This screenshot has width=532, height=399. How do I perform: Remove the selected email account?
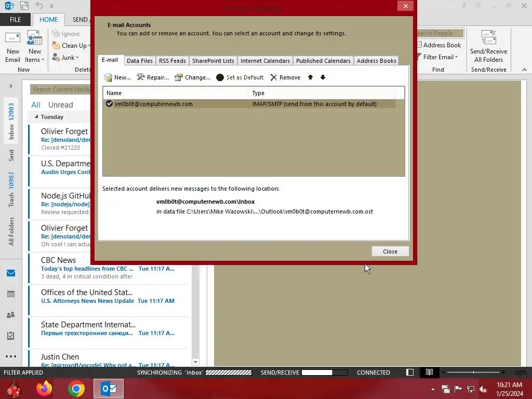(285, 77)
